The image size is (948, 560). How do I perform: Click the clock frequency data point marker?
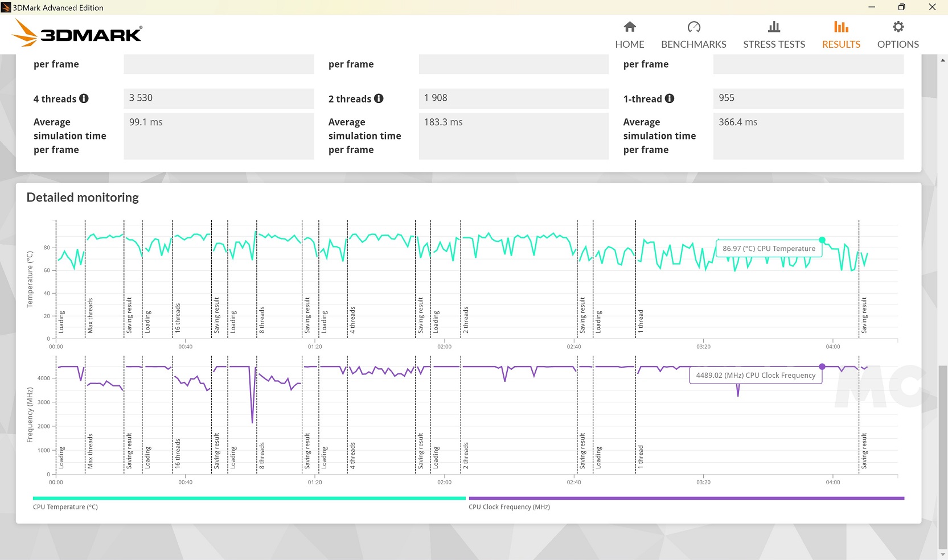822,367
